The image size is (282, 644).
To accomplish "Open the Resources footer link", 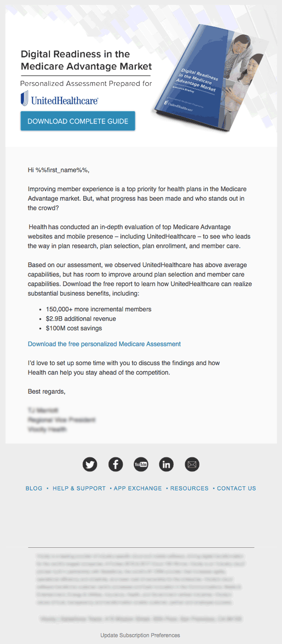I will coord(189,489).
